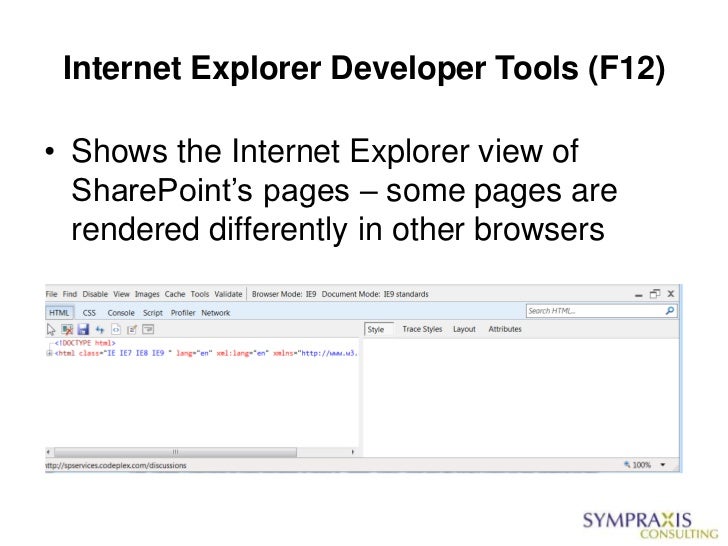Select the html class element line
This screenshot has width=728, height=546.
pyautogui.click(x=206, y=353)
